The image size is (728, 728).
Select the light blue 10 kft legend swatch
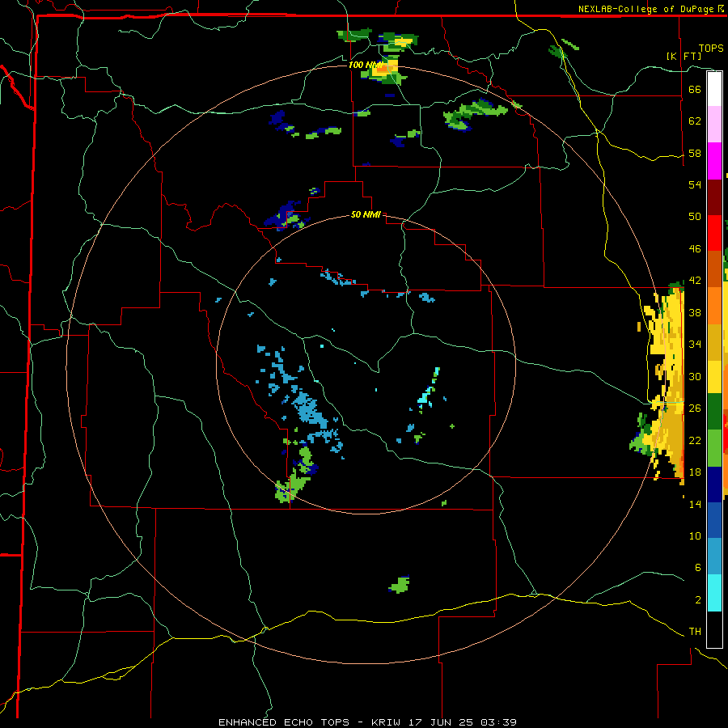[714, 557]
